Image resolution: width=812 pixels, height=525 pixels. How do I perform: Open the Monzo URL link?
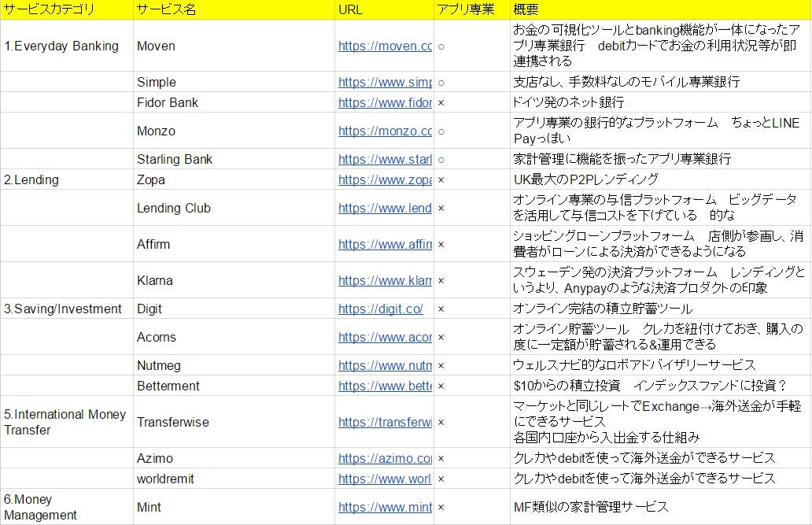(x=385, y=131)
